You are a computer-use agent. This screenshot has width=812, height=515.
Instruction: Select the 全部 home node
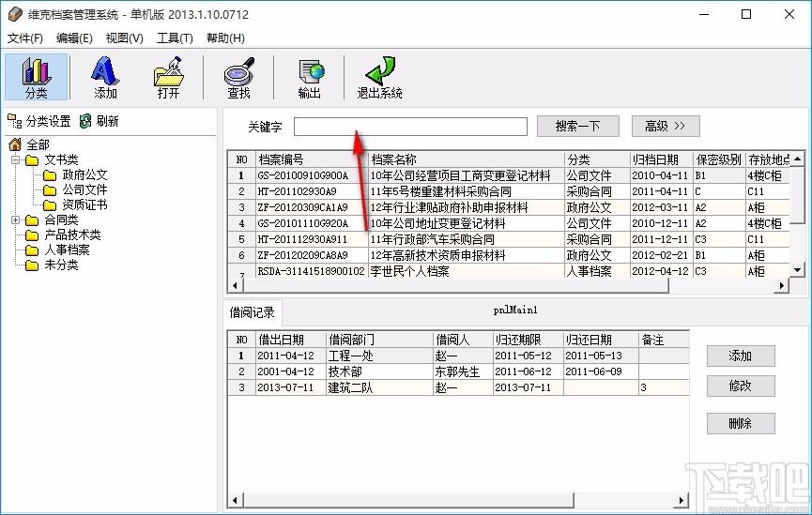click(29, 144)
